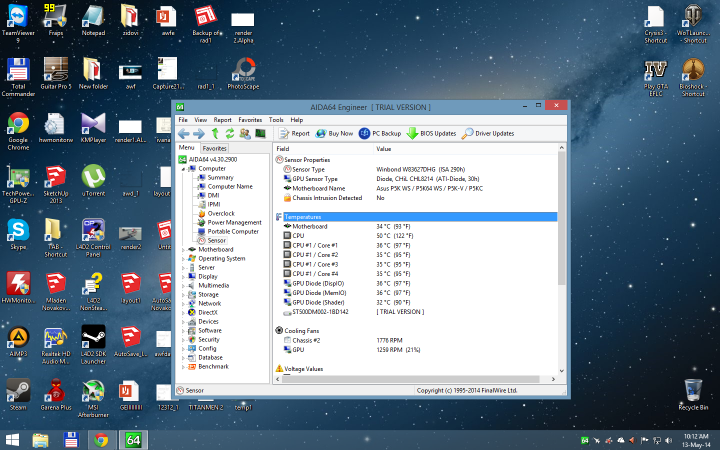Select the Skype desktop icon
The width and height of the screenshot is (720, 450).
pyautogui.click(x=18, y=235)
